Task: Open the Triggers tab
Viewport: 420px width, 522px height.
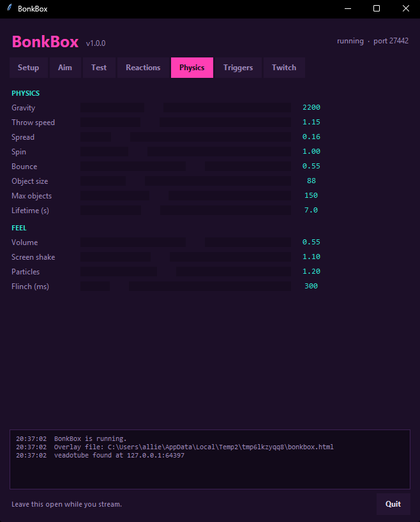Action: 238,68
